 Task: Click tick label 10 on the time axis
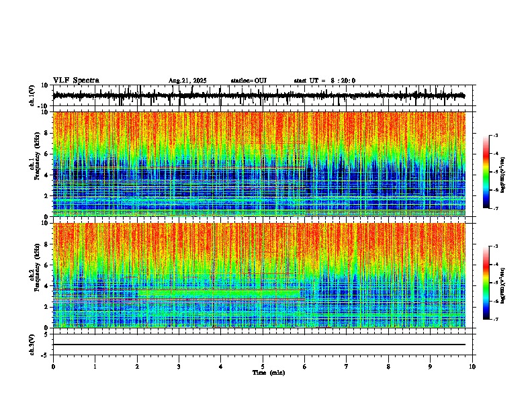[x=472, y=367]
